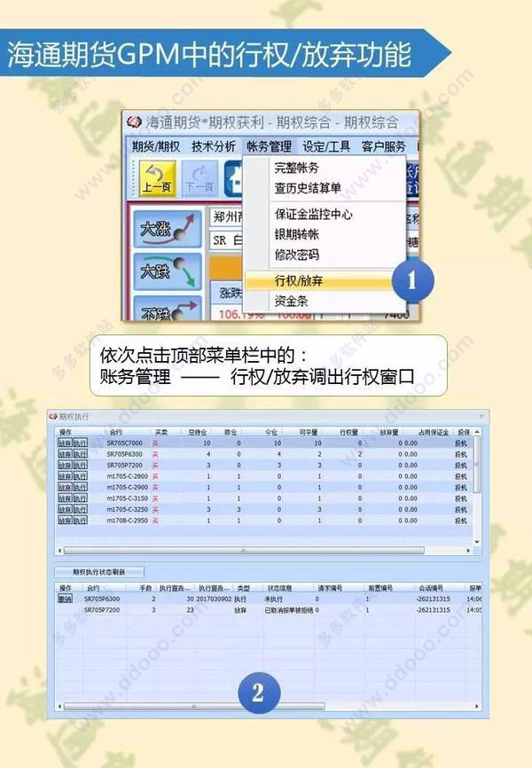This screenshot has width=532, height=768.
Task: Select 银期转帐 menu entry
Action: pyautogui.click(x=296, y=234)
